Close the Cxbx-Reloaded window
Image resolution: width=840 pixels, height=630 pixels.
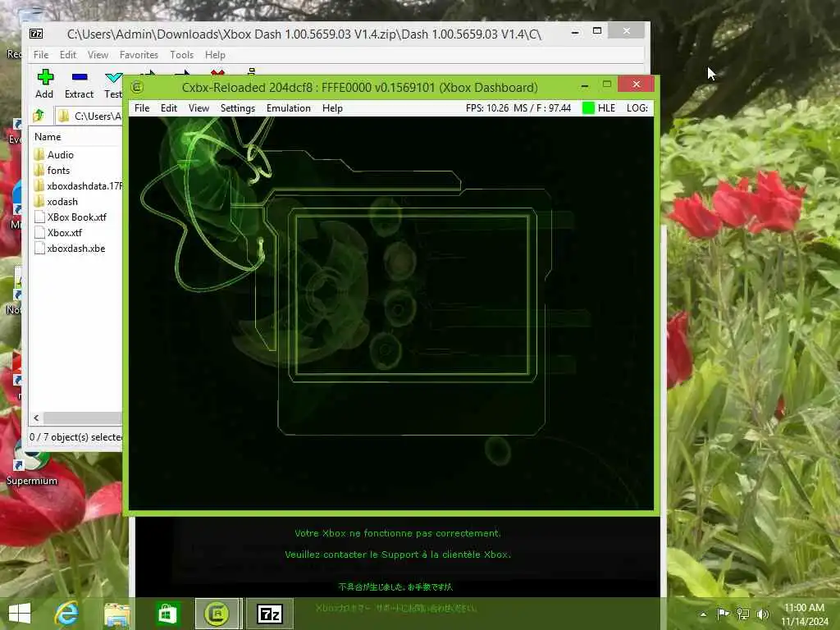coord(636,84)
